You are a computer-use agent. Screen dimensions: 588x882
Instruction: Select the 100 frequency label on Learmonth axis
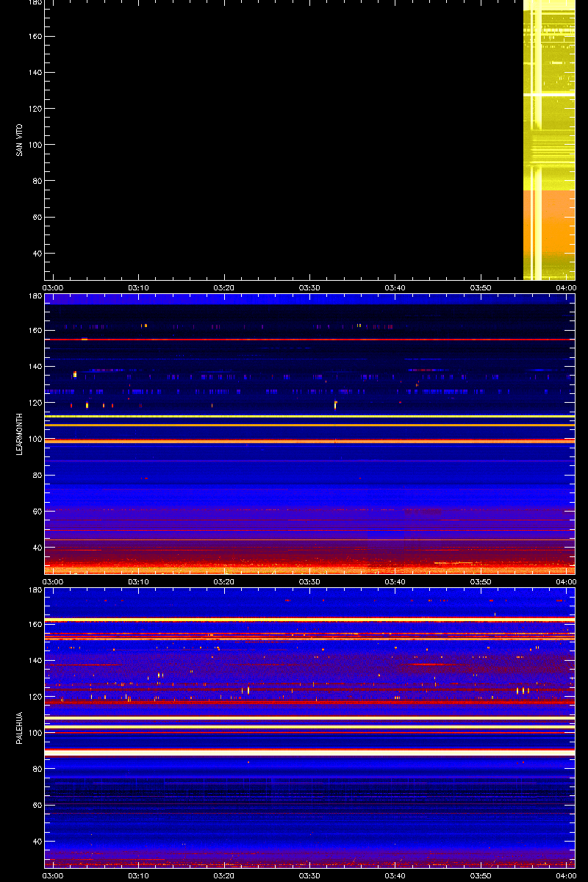click(x=34, y=439)
